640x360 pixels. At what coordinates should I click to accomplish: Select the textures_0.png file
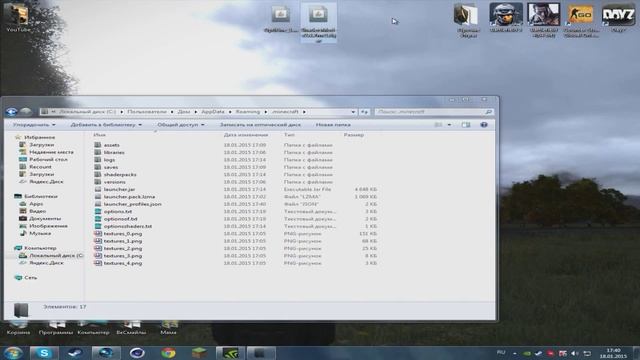tap(122, 234)
